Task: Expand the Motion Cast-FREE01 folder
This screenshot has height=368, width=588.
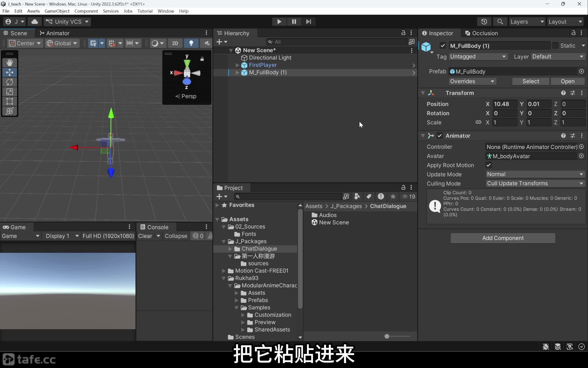Action: (223, 271)
